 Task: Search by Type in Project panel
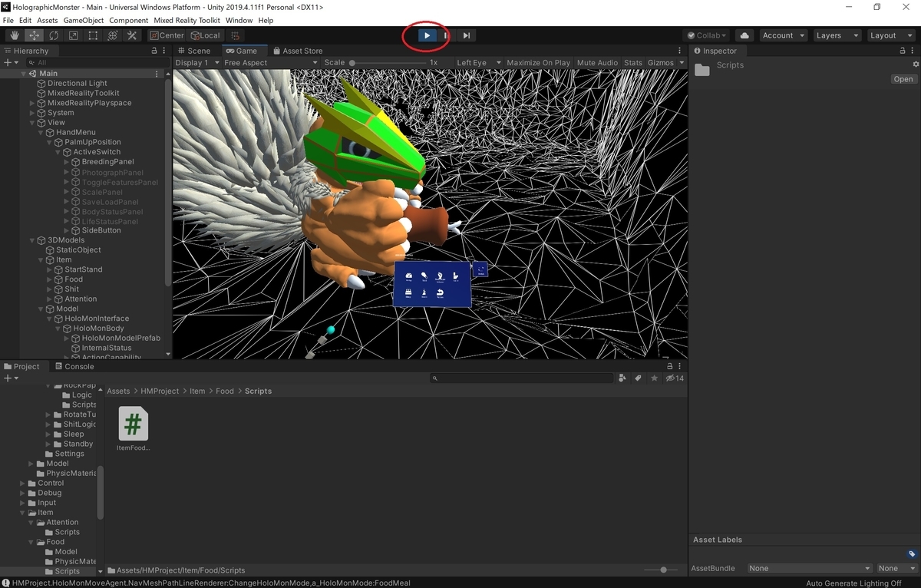coord(624,378)
